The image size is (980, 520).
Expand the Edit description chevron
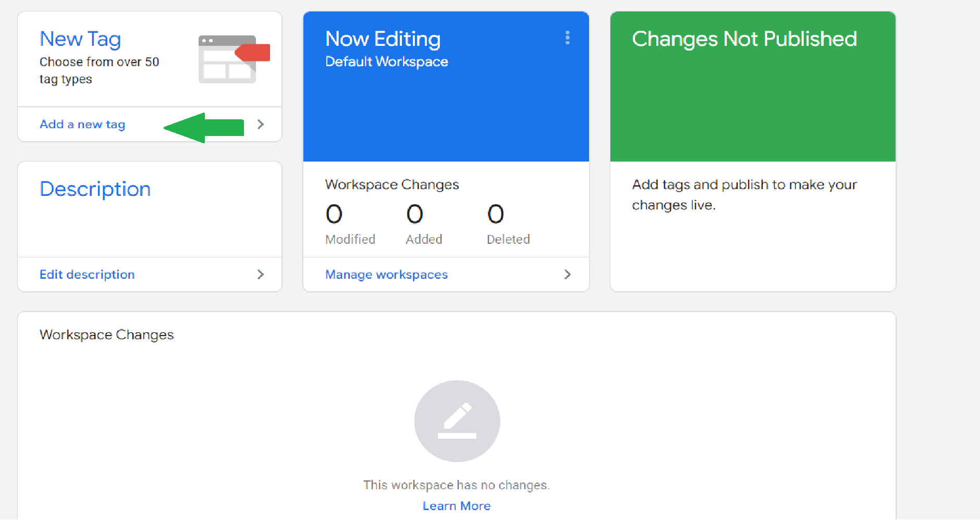pyautogui.click(x=261, y=275)
